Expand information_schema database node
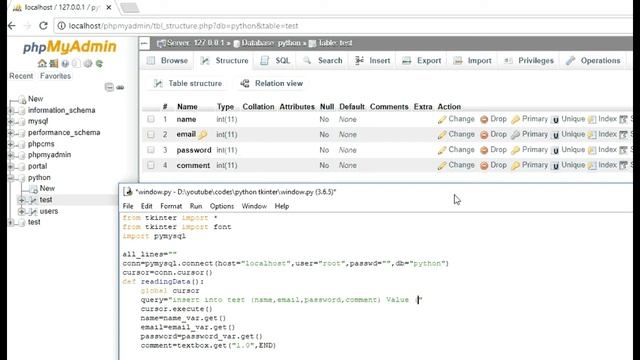The width and height of the screenshot is (640, 360). click(11, 111)
